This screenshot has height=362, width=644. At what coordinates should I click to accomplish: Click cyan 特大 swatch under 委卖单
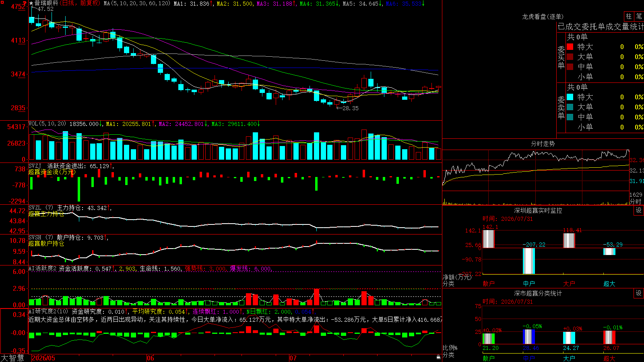(x=570, y=97)
